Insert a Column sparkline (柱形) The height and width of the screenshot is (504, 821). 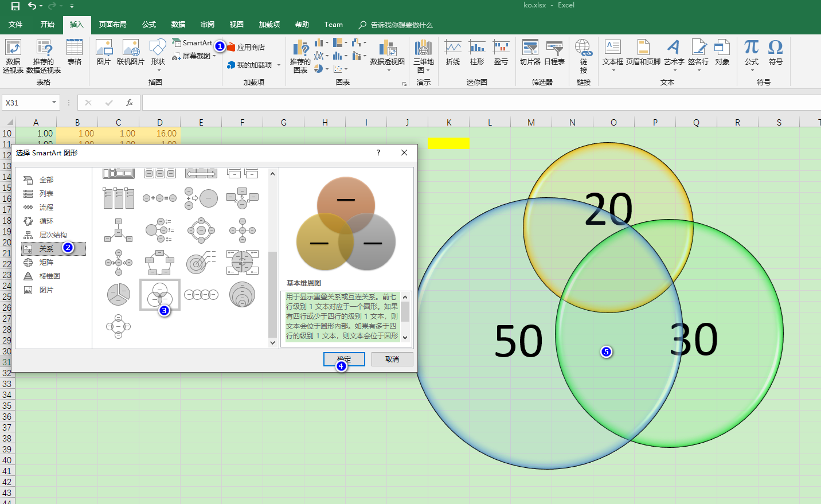point(477,52)
